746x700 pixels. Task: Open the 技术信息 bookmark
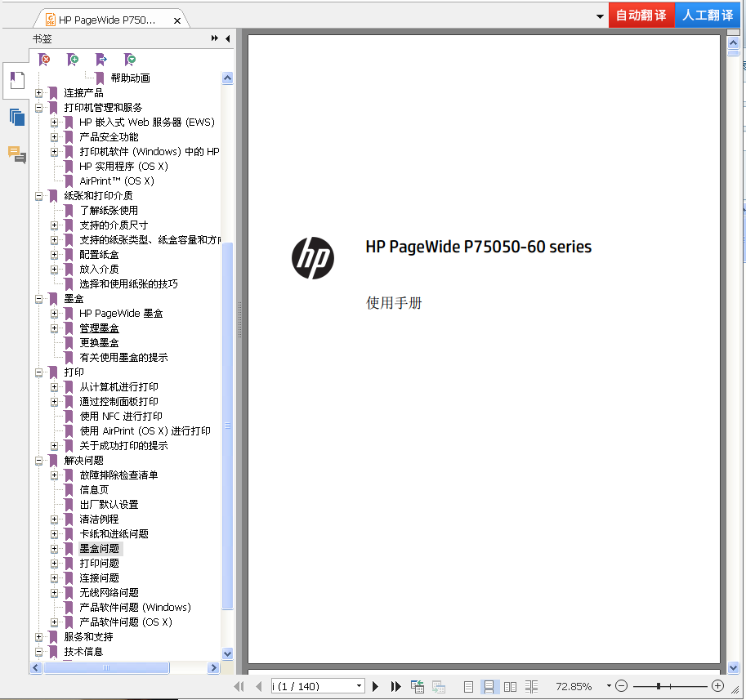[x=83, y=652]
